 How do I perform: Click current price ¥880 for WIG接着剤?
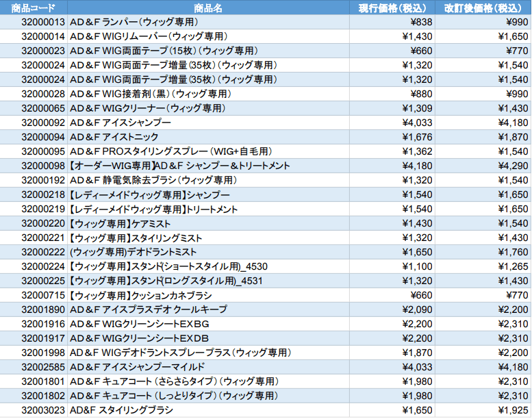pos(392,94)
